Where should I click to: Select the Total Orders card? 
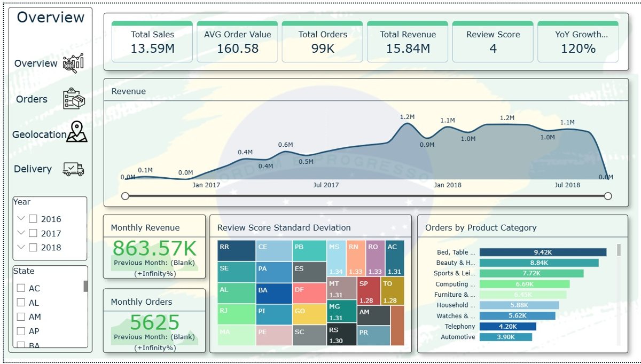click(323, 42)
